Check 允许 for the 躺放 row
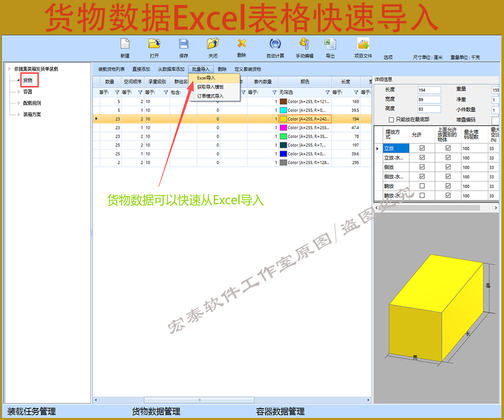The width and height of the screenshot is (504, 420). click(x=422, y=186)
